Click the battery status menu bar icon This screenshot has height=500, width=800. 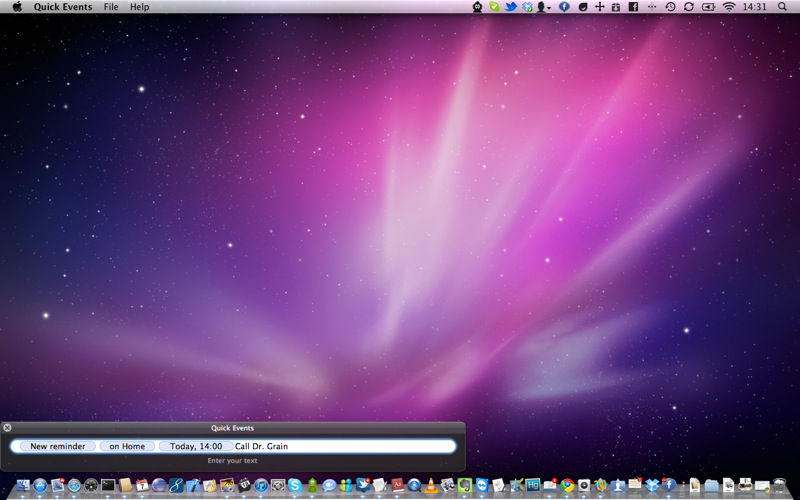(x=709, y=7)
